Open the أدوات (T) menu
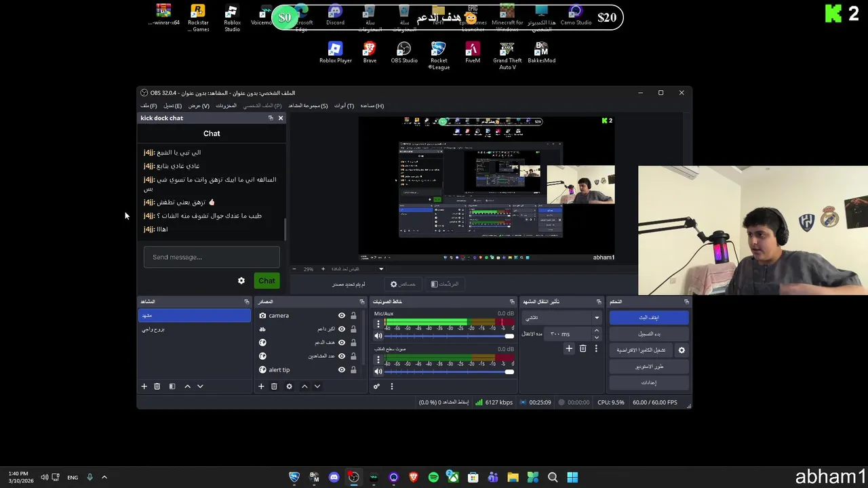The image size is (868, 488). coord(344,106)
